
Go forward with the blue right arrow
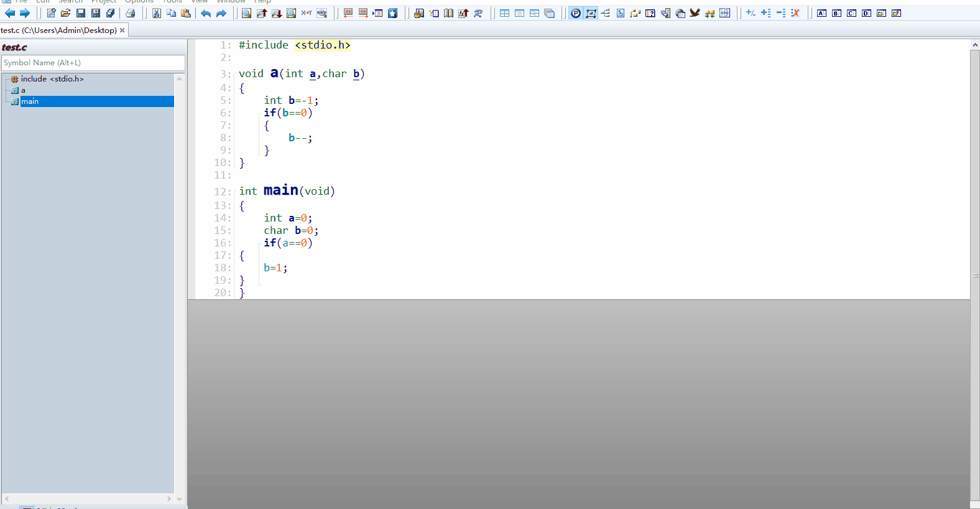(25, 13)
